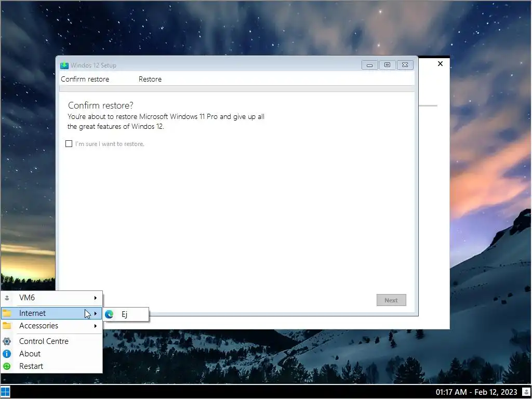
Task: Switch to the Restore tab
Action: point(150,79)
